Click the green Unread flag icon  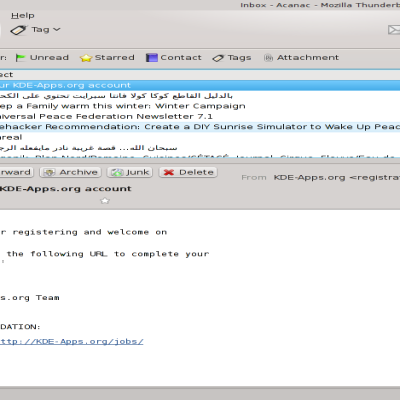(21, 58)
